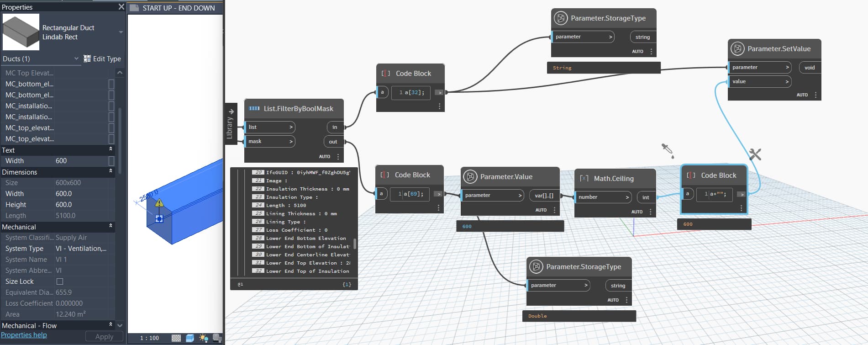Open List.FilterByBoolMask node options menu
This screenshot has height=345, width=868.
point(338,157)
